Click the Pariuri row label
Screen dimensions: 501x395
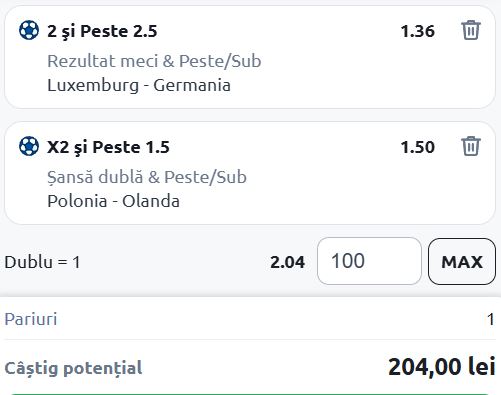(31, 319)
